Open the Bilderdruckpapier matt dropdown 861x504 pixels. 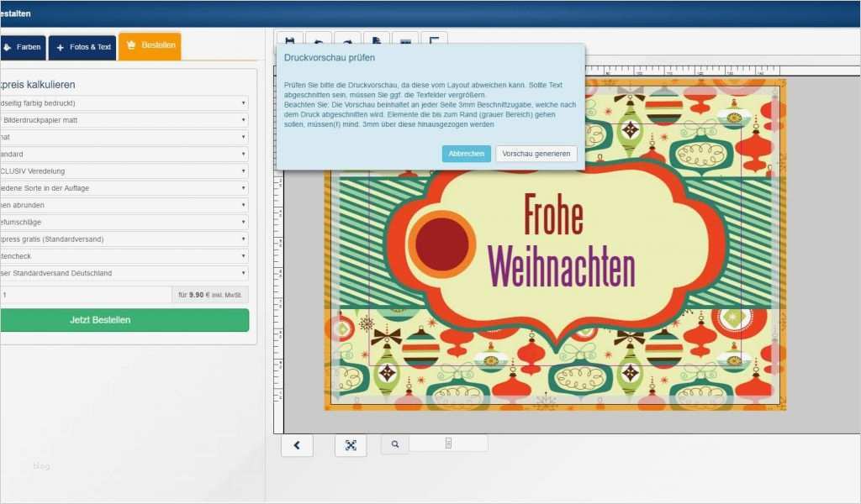pos(124,120)
